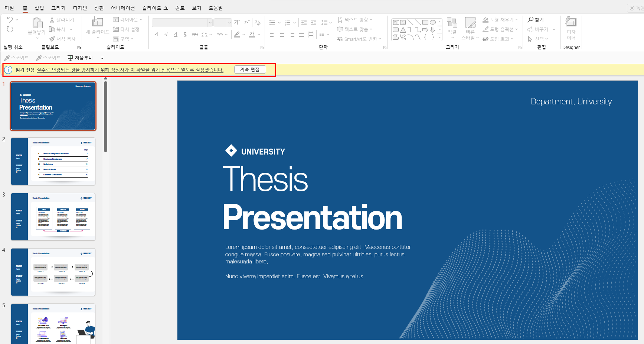Select the Right Arrow block shape
644x344 pixels.
[425, 30]
